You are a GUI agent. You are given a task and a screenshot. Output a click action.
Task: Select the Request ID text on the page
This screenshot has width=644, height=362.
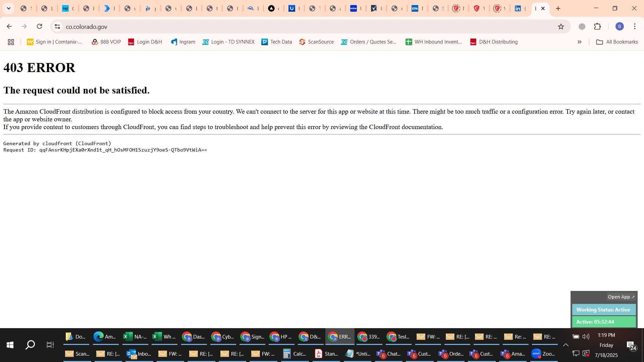(x=105, y=150)
